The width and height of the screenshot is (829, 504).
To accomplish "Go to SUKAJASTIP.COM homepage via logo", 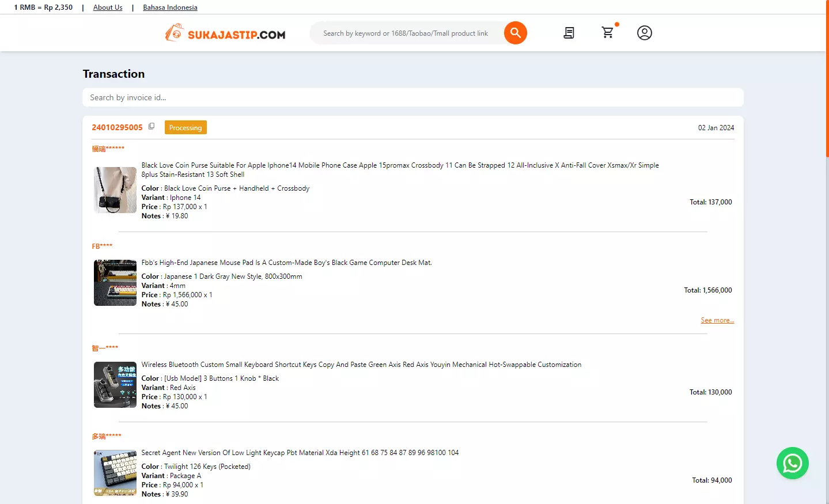I will 225,33.
